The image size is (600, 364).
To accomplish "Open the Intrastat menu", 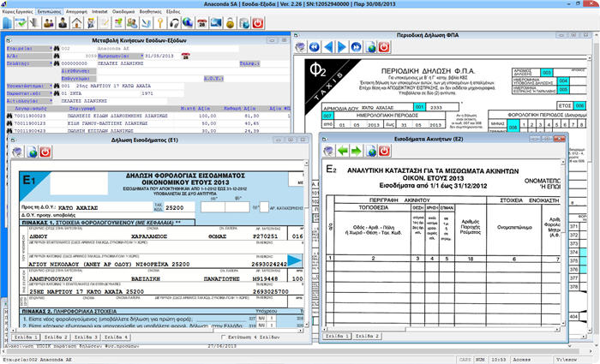I will coord(99,12).
